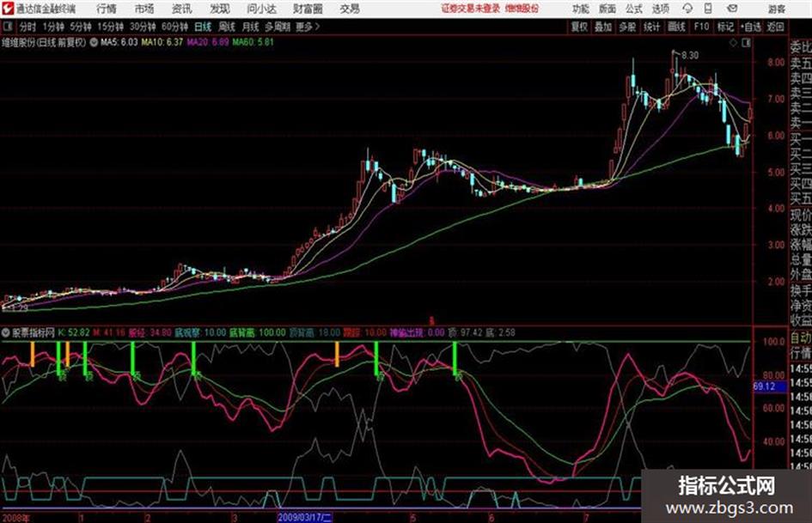Open the 功能 menu
The width and height of the screenshot is (812, 523).
[x=581, y=9]
